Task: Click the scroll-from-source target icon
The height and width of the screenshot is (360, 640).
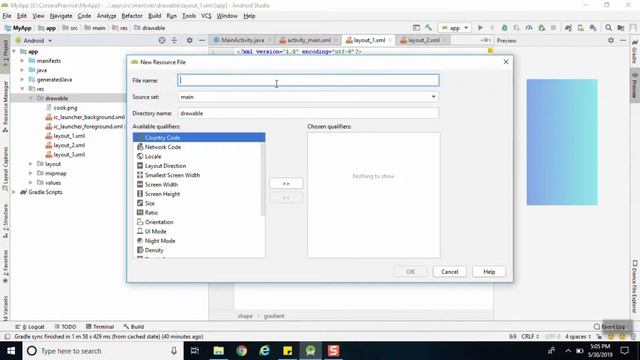Action: point(162,40)
